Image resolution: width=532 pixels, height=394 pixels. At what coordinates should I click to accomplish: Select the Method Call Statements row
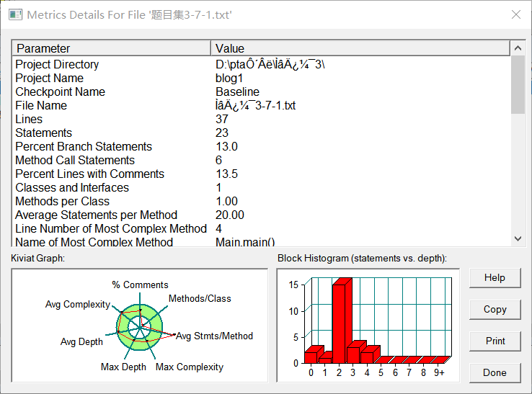[261, 160]
